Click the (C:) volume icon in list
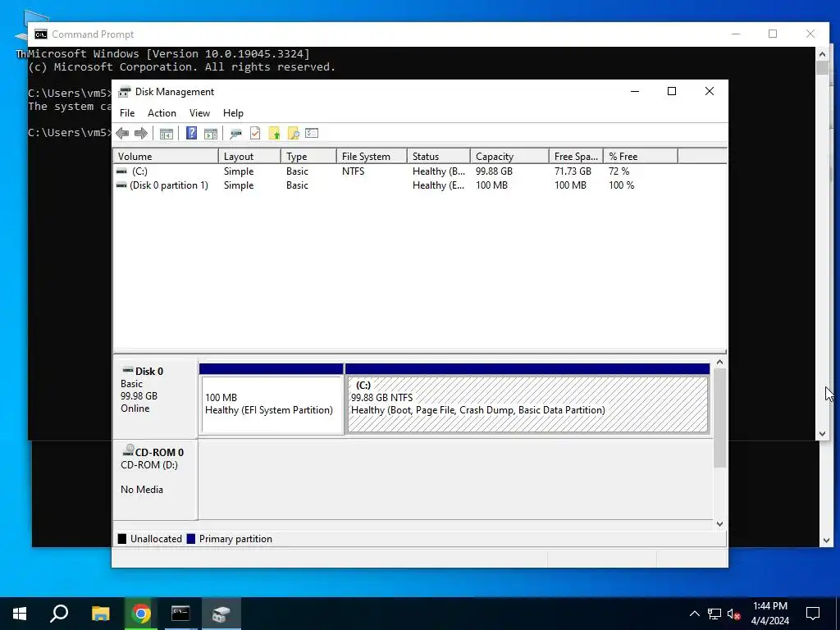Screen dimensions: 840x630 pos(121,171)
